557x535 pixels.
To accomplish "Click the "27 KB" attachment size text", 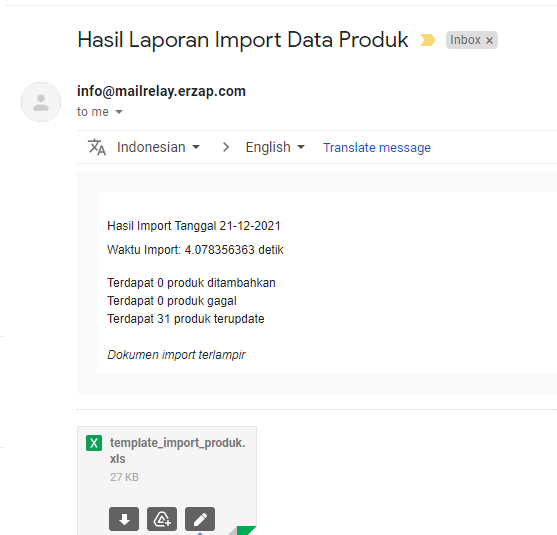I will click(124, 477).
